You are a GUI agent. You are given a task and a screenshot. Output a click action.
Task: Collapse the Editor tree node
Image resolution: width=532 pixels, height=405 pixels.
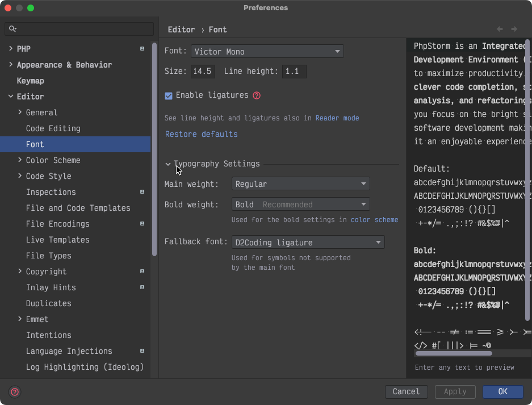tap(11, 97)
